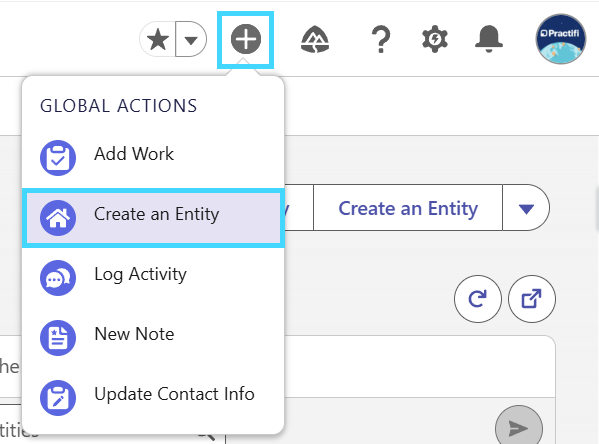The image size is (599, 444).
Task: Open the Setup gear icon
Action: tap(435, 39)
